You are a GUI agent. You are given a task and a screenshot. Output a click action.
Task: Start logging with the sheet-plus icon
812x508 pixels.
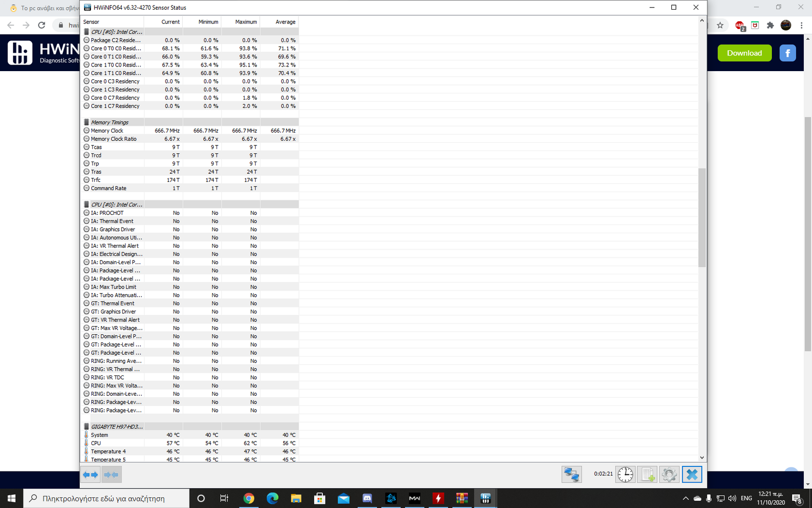pyautogui.click(x=648, y=474)
